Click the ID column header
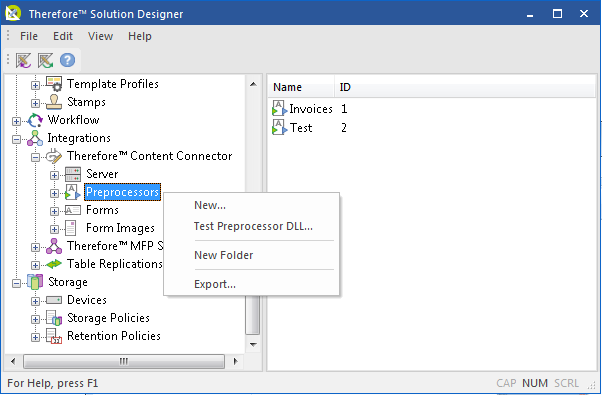The image size is (602, 395). pyautogui.click(x=465, y=88)
